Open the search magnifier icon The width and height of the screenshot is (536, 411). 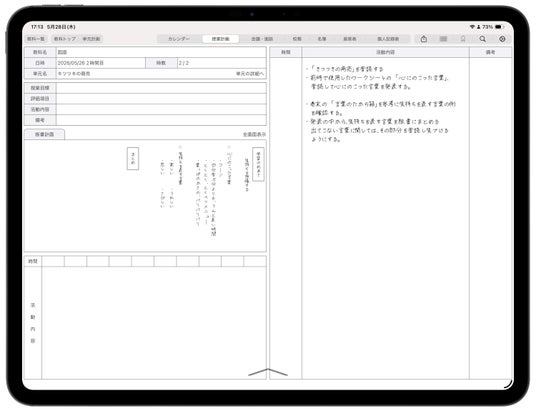[x=483, y=39]
